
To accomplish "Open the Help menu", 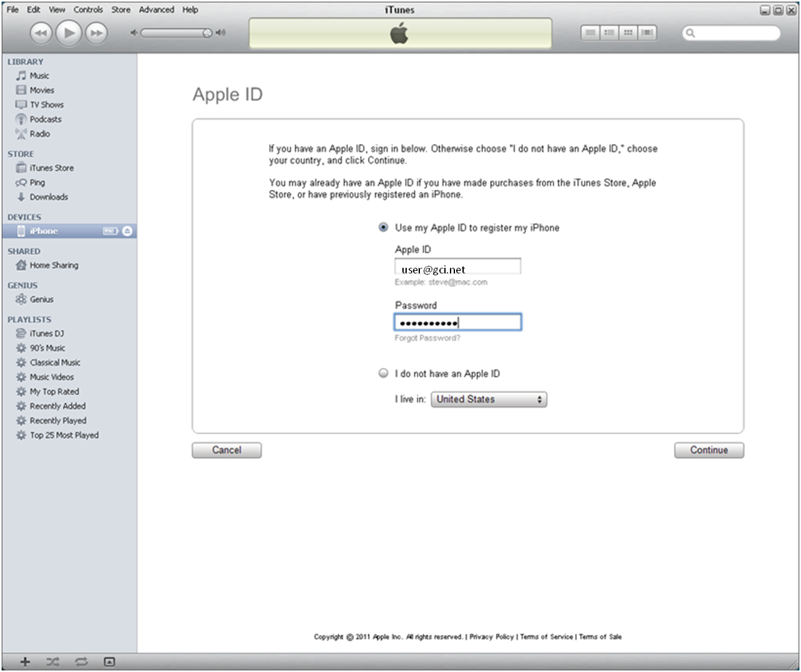I will [190, 9].
